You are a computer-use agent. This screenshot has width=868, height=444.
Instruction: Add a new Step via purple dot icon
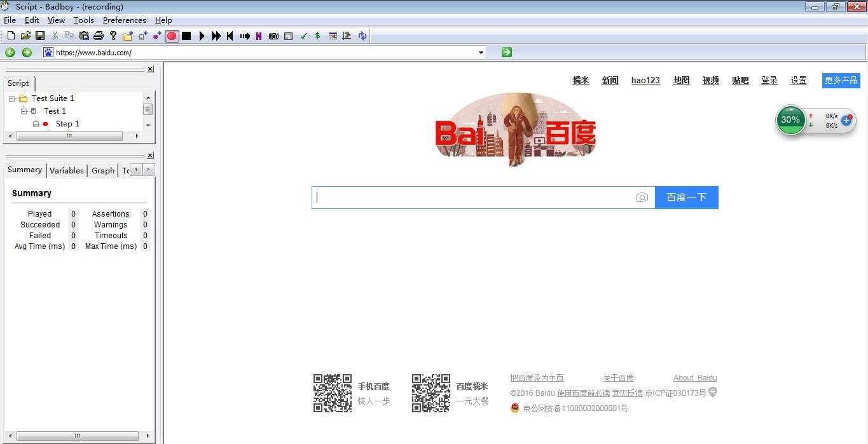point(157,36)
